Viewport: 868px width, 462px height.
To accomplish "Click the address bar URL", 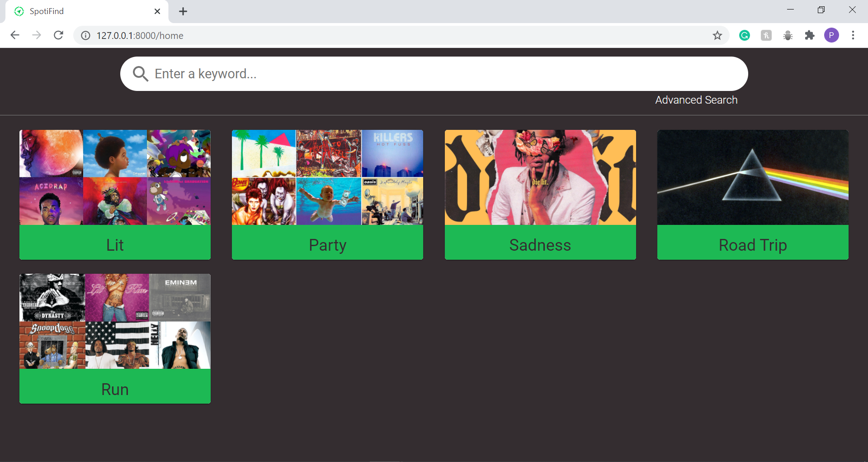I will (x=140, y=35).
